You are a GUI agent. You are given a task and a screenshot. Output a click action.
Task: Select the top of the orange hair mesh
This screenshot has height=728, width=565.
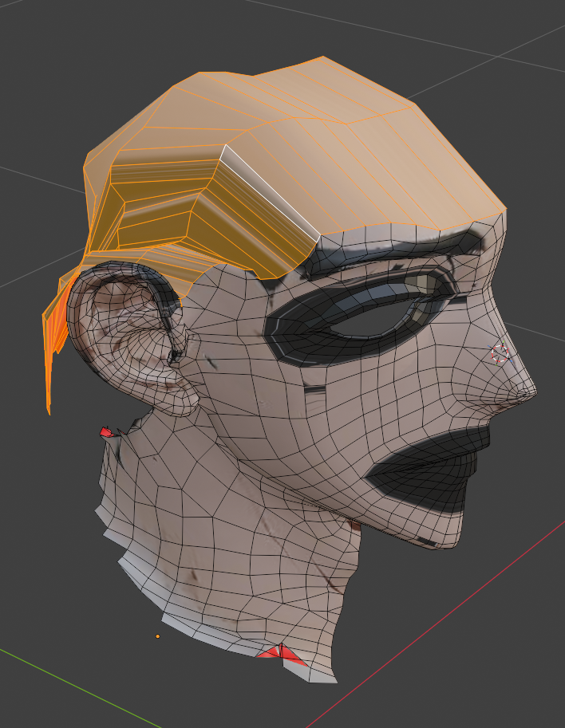[x=319, y=104]
